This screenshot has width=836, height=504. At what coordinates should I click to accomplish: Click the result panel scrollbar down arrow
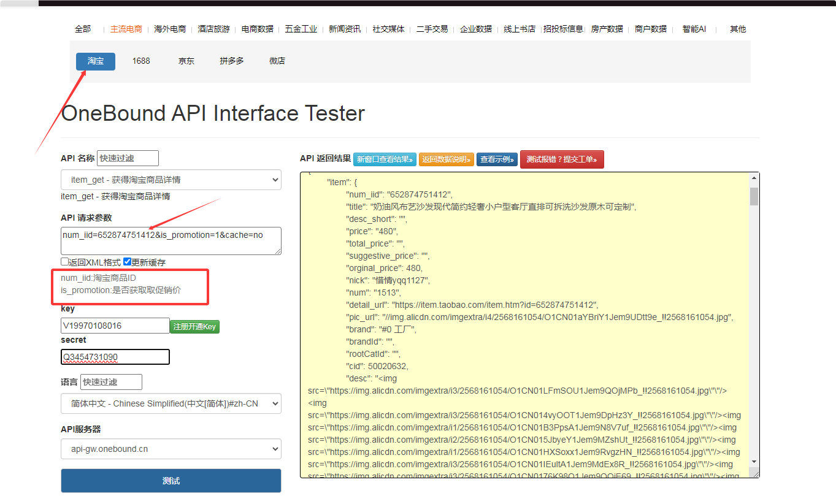click(754, 462)
